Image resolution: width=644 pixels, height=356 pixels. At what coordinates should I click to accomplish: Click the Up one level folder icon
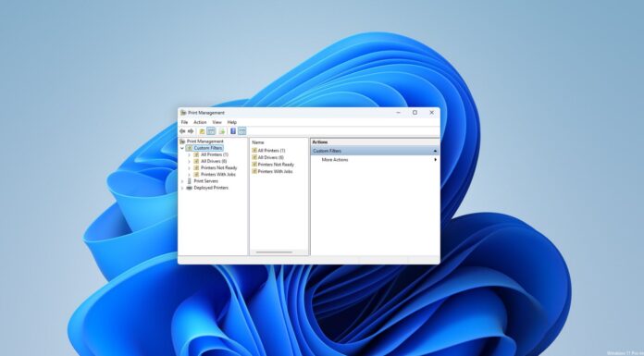[202, 131]
